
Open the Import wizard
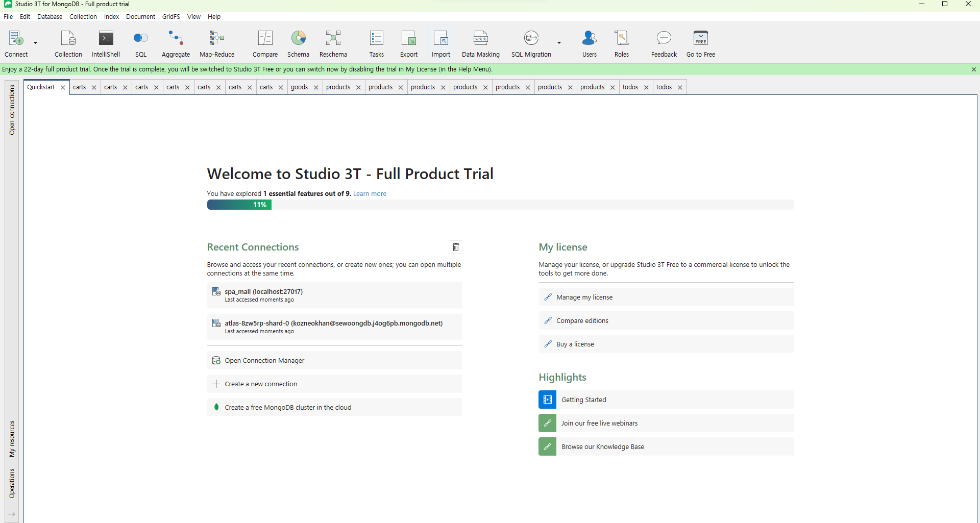tap(441, 43)
